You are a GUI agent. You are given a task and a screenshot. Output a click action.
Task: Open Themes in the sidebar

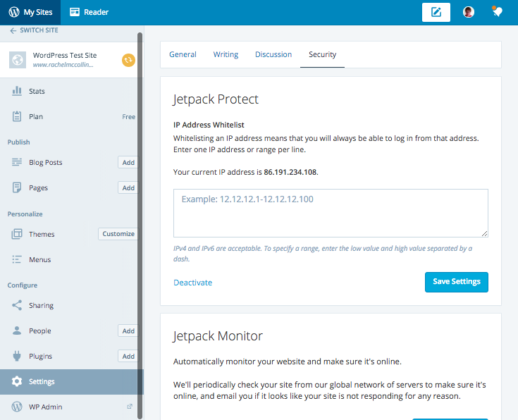[42, 234]
